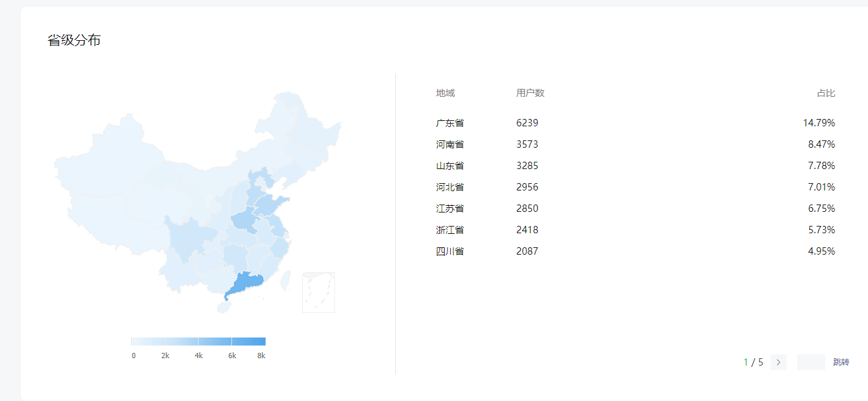
Task: Click user count 2418
Action: point(527,230)
